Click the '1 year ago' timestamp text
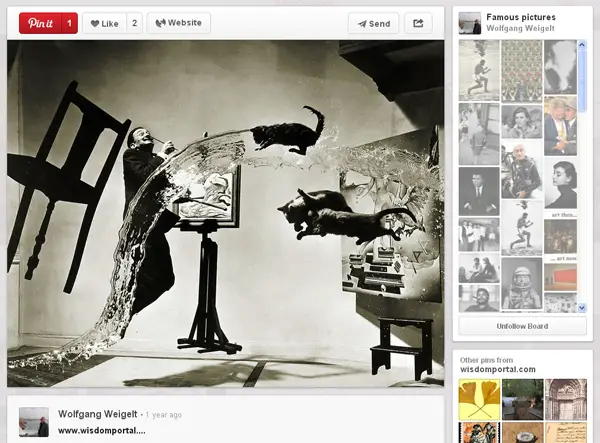This screenshot has width=600, height=443. click(163, 415)
